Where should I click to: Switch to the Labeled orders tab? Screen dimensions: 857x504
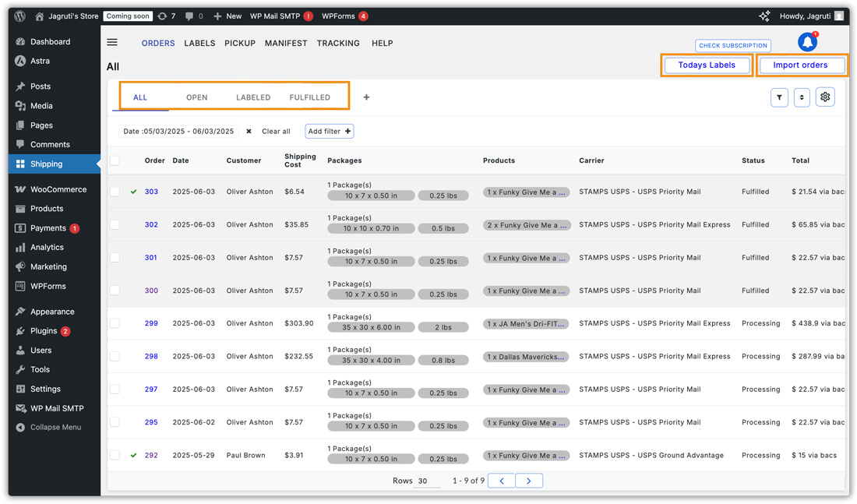pos(253,97)
